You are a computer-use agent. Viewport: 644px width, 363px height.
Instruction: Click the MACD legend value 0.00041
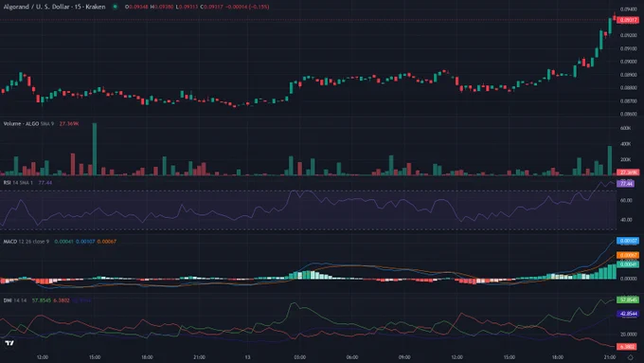click(63, 242)
